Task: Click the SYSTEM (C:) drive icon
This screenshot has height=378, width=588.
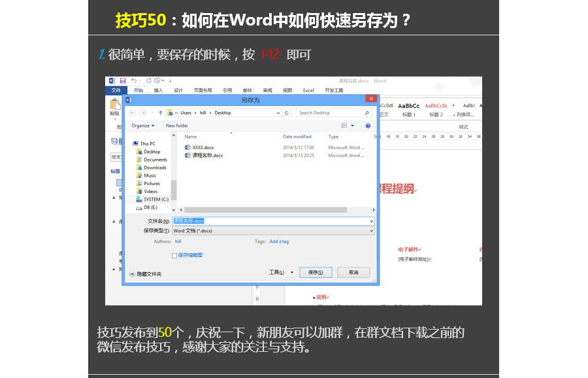Action: tap(139, 199)
